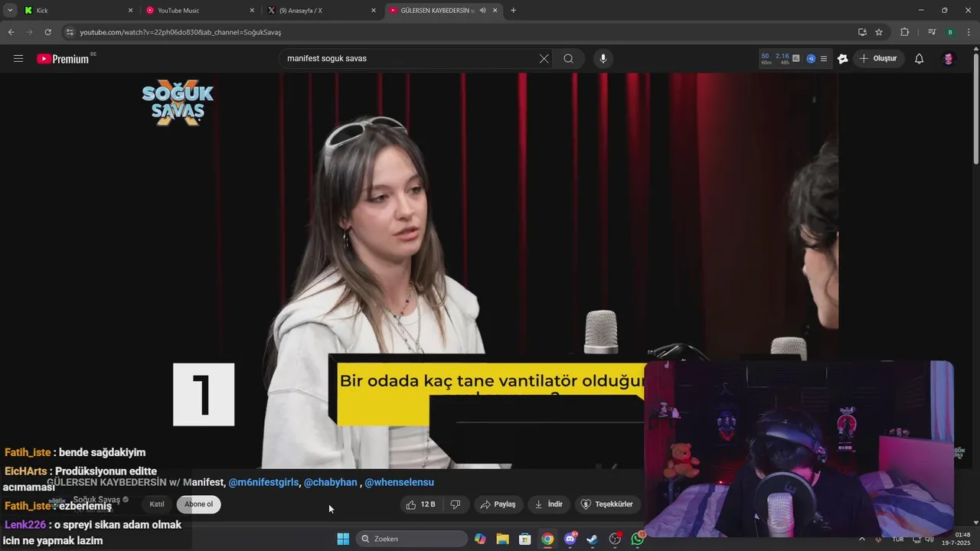Click the Katıl join button
This screenshot has width=980, height=551.
[157, 504]
